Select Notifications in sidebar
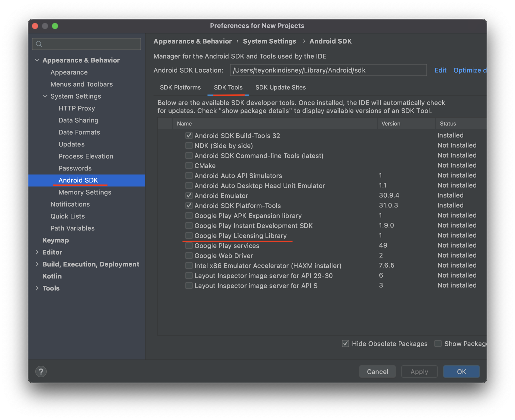The width and height of the screenshot is (515, 420). pyautogui.click(x=70, y=204)
